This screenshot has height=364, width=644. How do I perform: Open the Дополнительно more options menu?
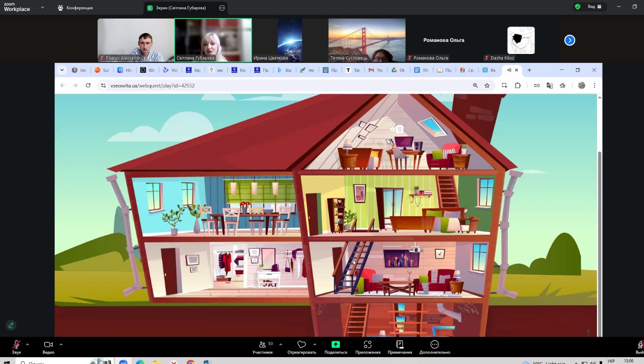(434, 345)
